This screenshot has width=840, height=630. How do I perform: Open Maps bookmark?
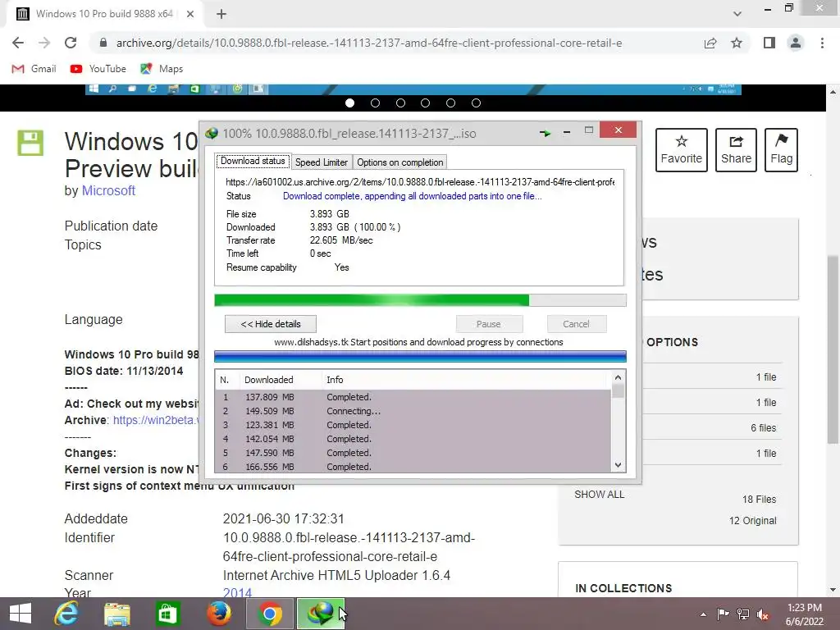click(x=162, y=69)
